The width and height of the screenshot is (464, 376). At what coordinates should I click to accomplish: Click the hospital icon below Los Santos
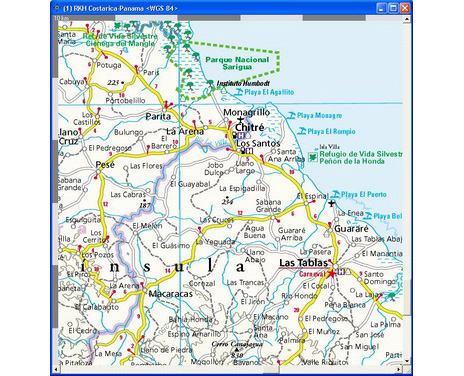pos(249,151)
